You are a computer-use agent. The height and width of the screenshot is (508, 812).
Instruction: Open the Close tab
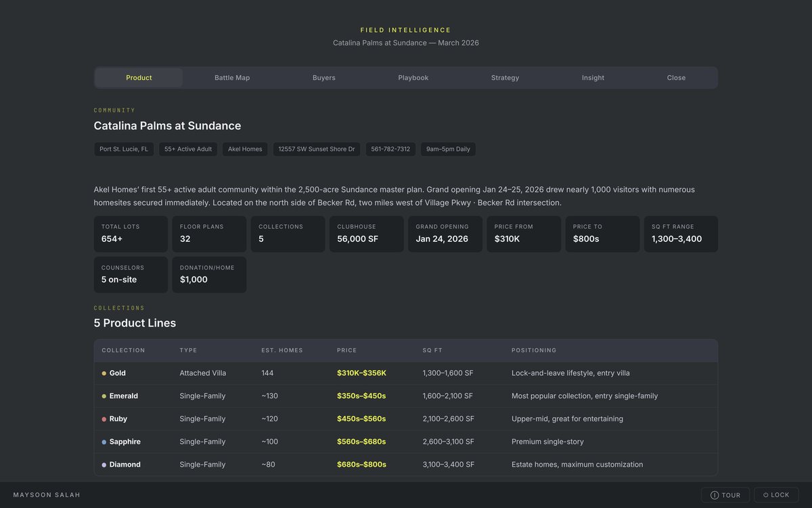pyautogui.click(x=676, y=78)
